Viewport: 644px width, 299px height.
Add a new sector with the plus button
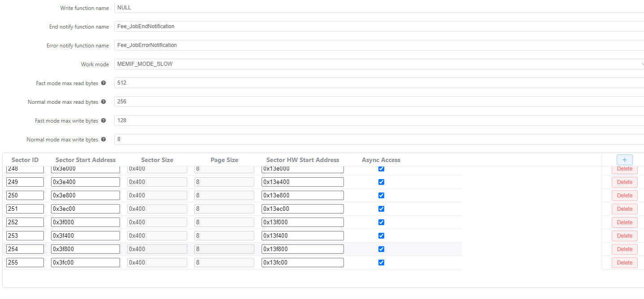(624, 160)
